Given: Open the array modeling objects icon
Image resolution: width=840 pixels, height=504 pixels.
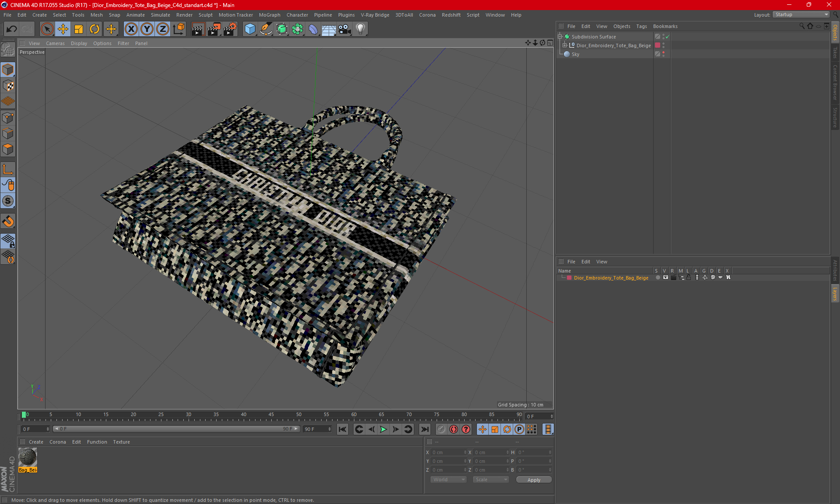Looking at the screenshot, I should point(297,29).
